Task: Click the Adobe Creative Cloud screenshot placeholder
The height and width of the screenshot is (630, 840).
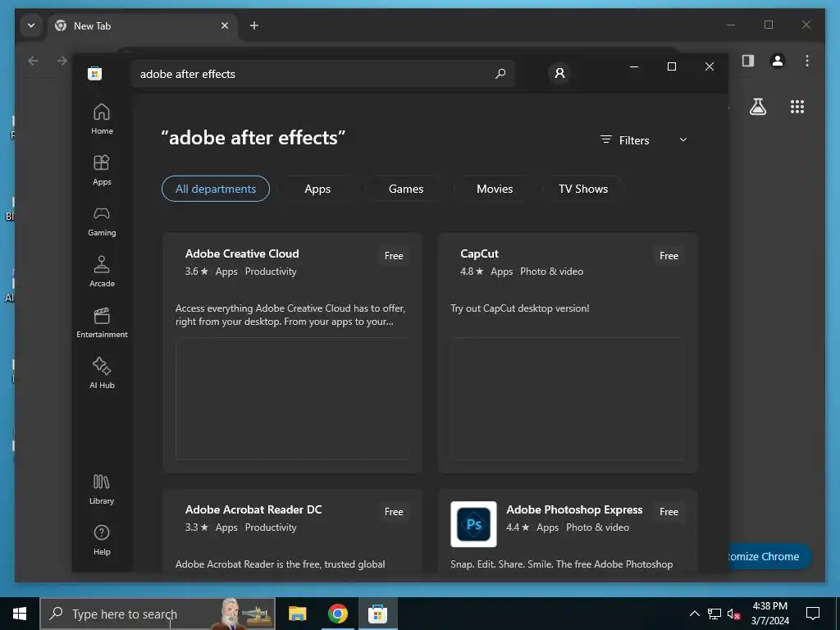Action: click(x=292, y=399)
